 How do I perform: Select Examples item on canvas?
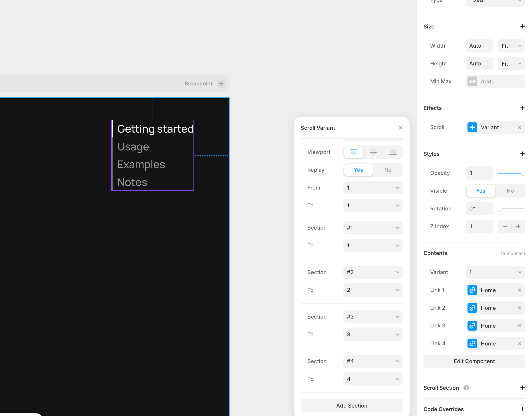pyautogui.click(x=141, y=164)
